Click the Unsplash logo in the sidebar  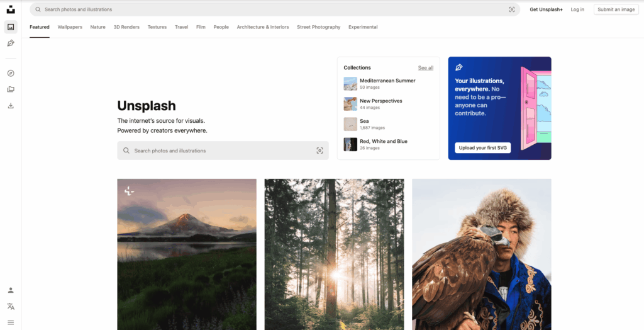point(11,9)
